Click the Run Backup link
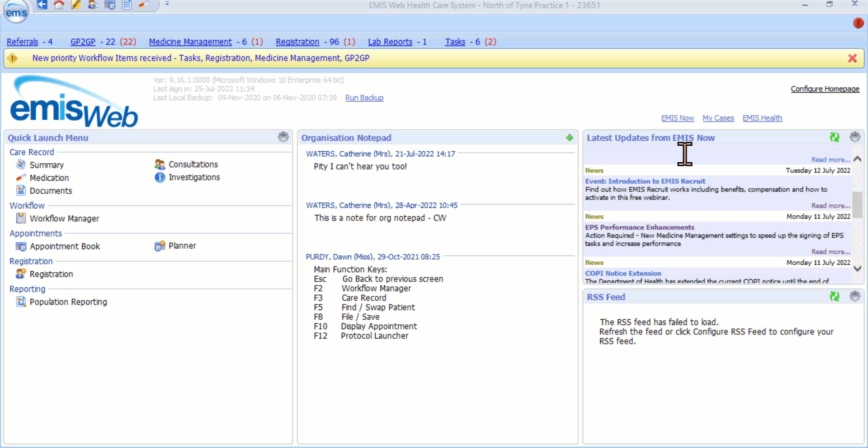This screenshot has width=868, height=448. click(364, 98)
